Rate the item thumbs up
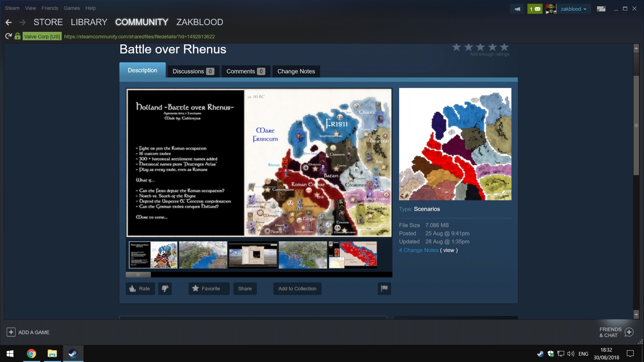This screenshot has width=644, height=362. point(140,289)
